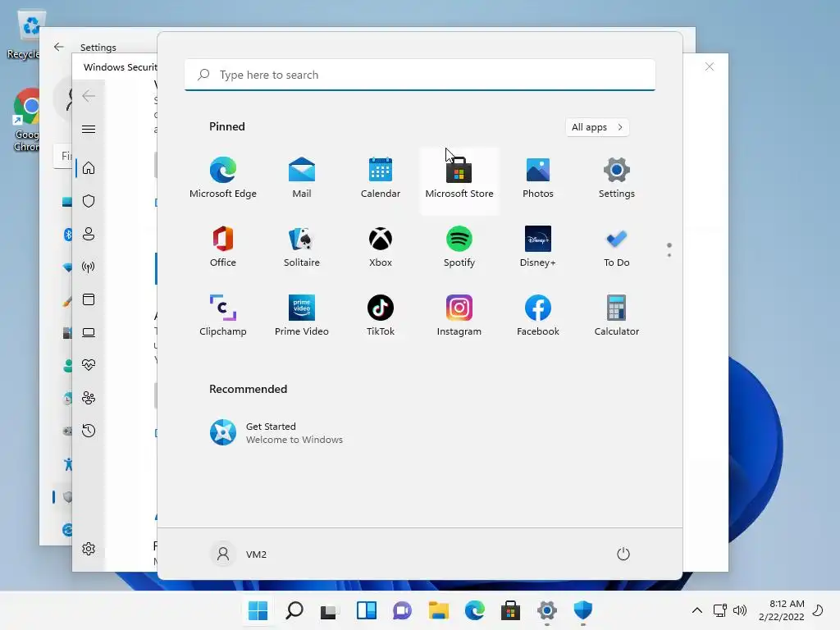Viewport: 840px width, 630px height.
Task: Go back in the Settings window
Action: [59, 47]
